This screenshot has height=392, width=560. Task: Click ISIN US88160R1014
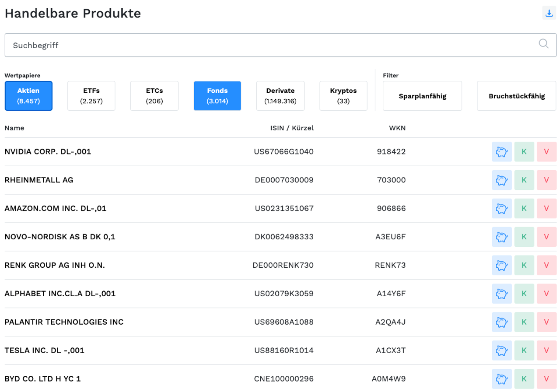(284, 350)
